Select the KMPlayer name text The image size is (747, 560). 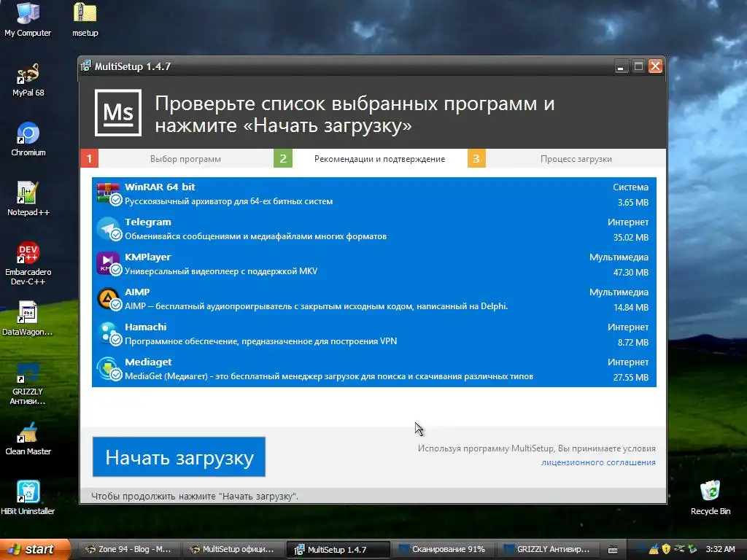click(147, 257)
